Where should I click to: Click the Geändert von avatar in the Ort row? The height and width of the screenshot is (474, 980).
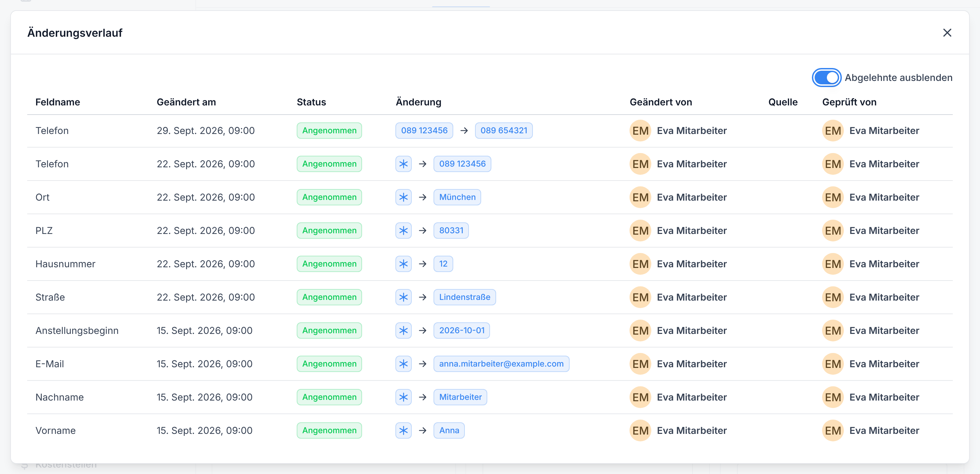tap(640, 197)
